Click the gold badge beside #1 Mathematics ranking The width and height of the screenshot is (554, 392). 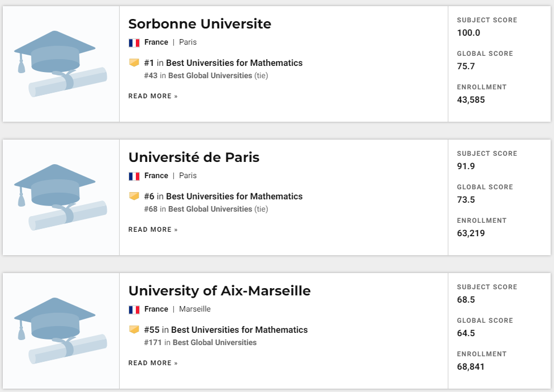click(x=134, y=63)
